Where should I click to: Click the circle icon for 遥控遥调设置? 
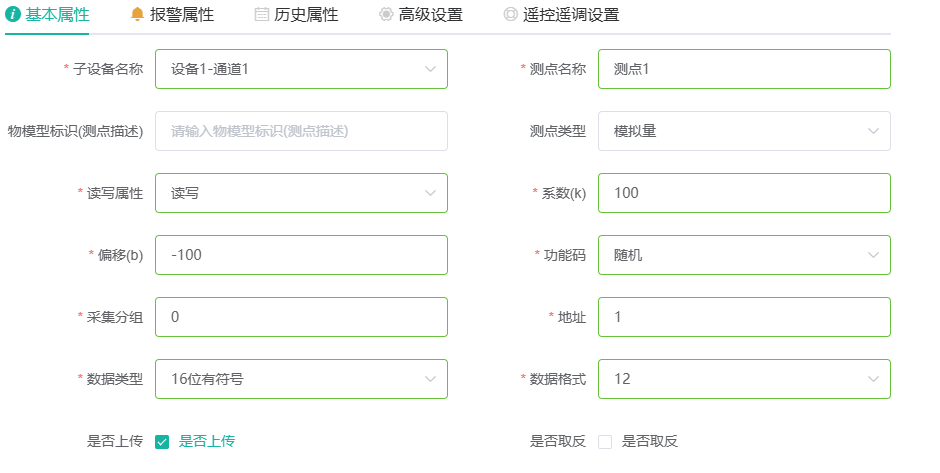(510, 14)
